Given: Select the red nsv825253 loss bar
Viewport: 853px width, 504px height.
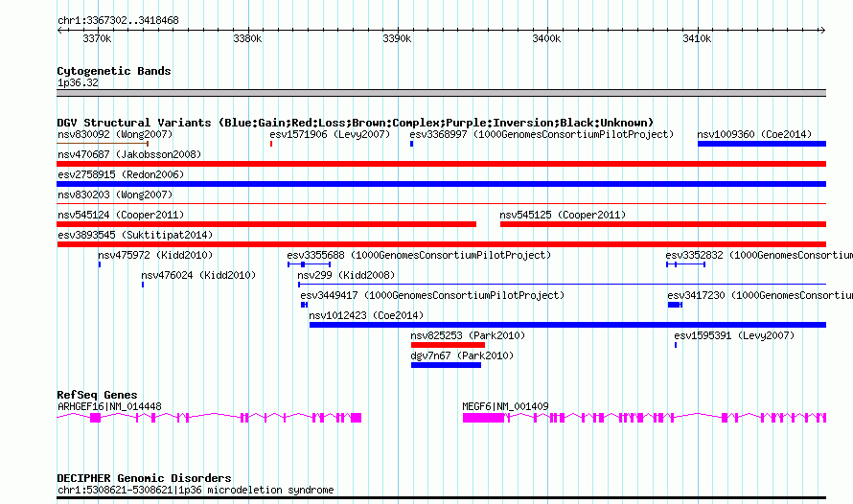Looking at the screenshot, I should (x=448, y=345).
